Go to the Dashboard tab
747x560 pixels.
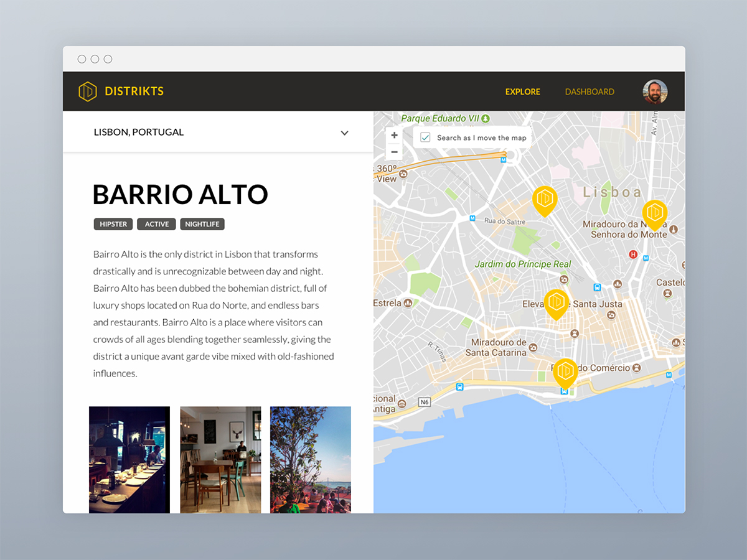[x=590, y=91]
